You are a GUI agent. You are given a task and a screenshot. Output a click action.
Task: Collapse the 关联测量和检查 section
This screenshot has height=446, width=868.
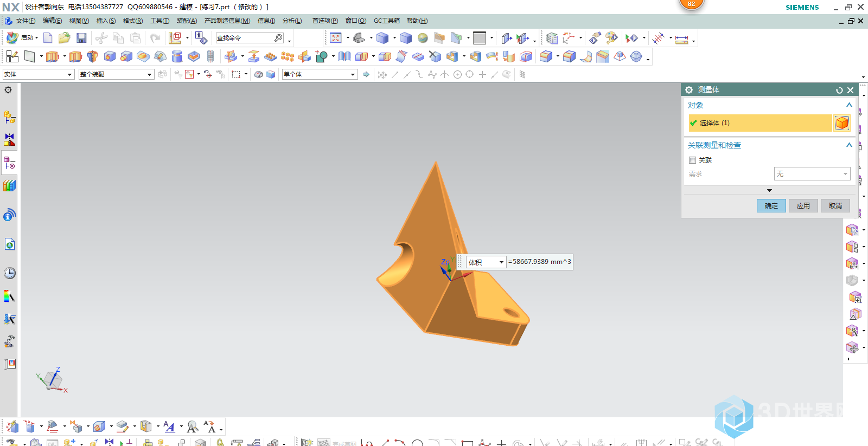click(x=849, y=145)
